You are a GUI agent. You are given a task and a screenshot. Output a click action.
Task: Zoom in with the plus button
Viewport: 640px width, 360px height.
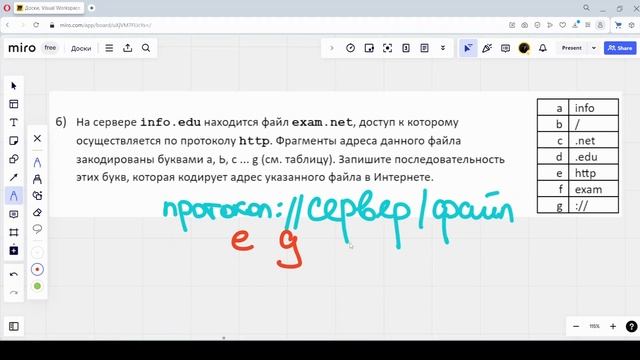click(x=613, y=326)
